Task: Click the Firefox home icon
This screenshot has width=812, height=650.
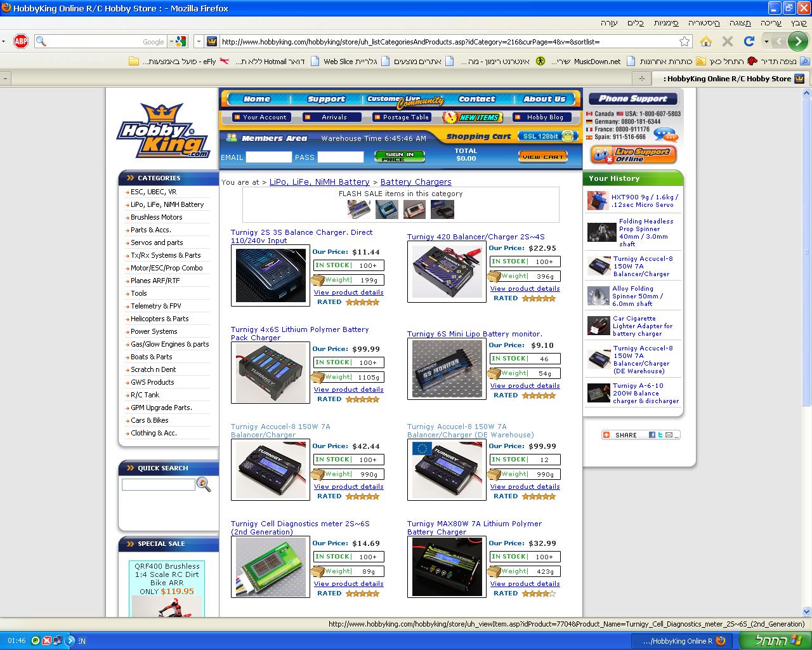Action: tap(705, 41)
